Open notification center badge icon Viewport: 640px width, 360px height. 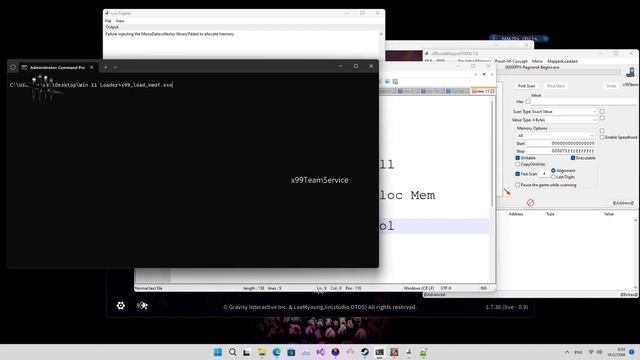point(632,352)
